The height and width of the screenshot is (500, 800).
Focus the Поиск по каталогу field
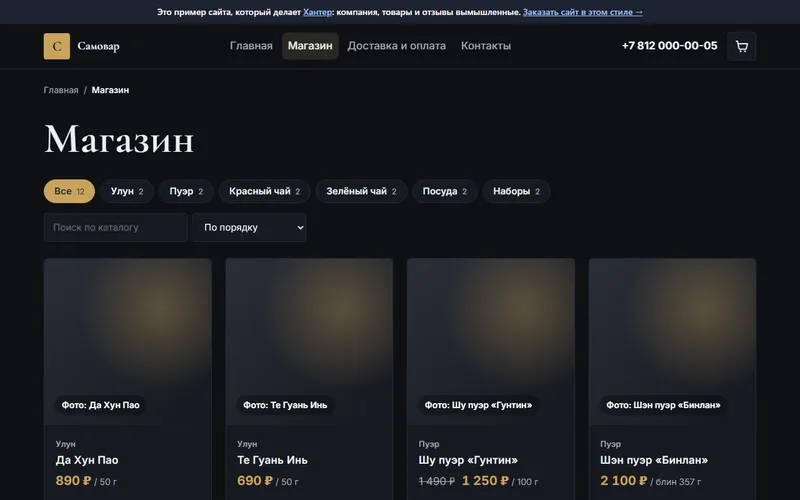tap(116, 228)
